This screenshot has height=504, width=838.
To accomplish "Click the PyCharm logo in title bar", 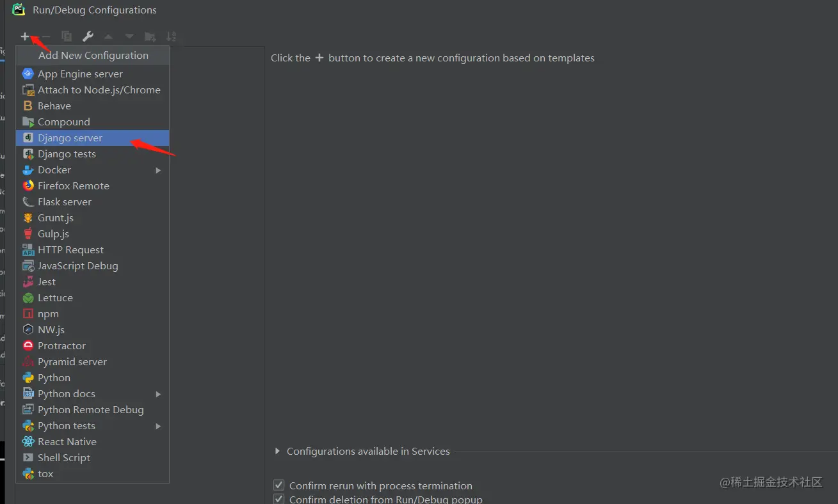I will click(x=19, y=10).
